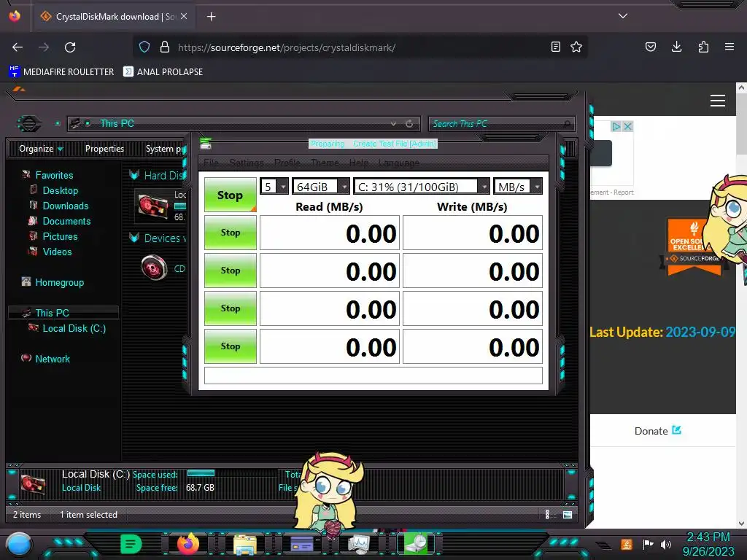Click the AdChoices triangle icon

point(616,127)
